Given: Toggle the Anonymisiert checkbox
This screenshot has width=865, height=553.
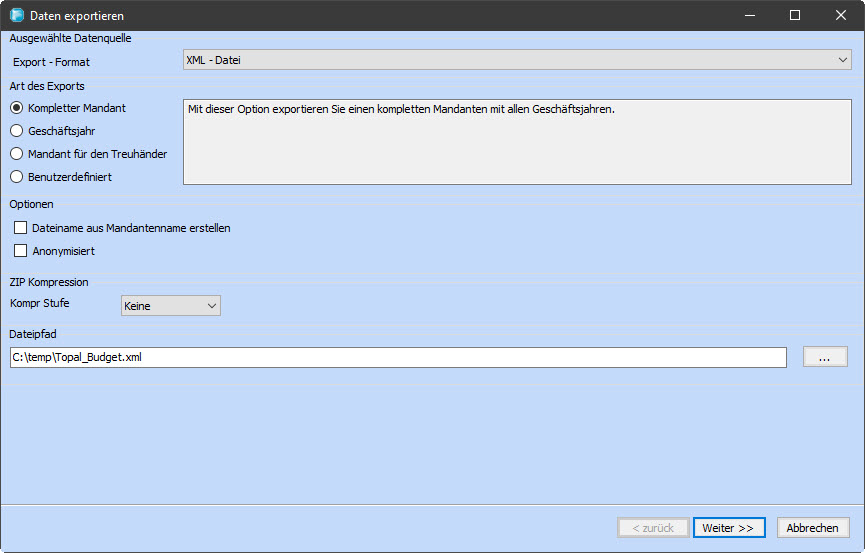Looking at the screenshot, I should click(21, 251).
